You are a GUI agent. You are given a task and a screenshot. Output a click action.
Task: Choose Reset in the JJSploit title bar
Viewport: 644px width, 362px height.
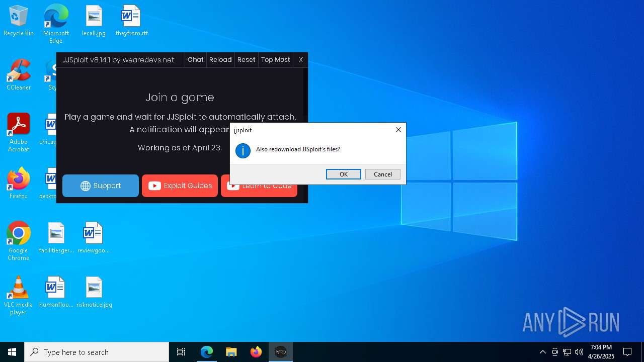(x=247, y=59)
